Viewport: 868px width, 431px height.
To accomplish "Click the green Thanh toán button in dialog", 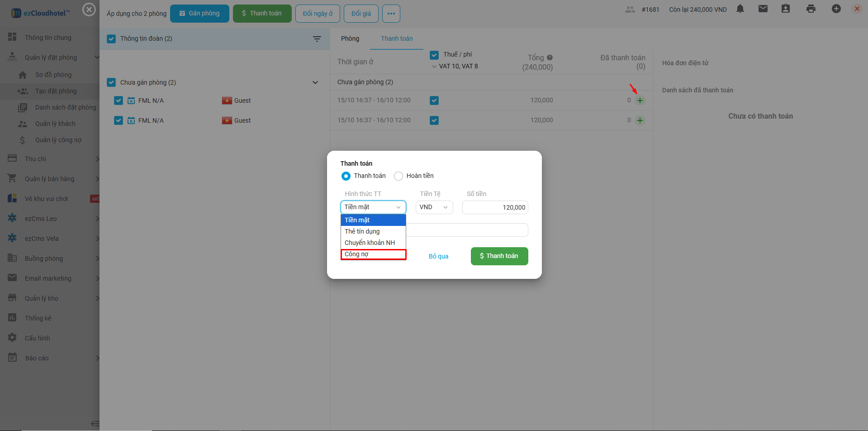I will 499,256.
